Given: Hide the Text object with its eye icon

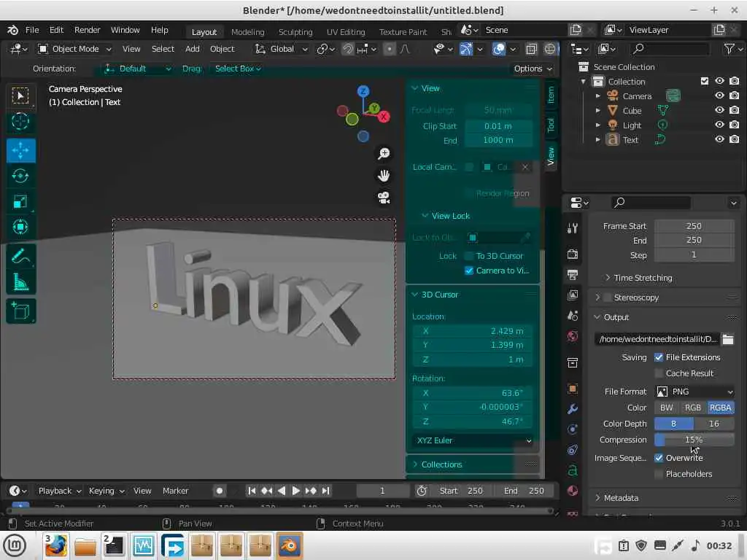Looking at the screenshot, I should (719, 139).
